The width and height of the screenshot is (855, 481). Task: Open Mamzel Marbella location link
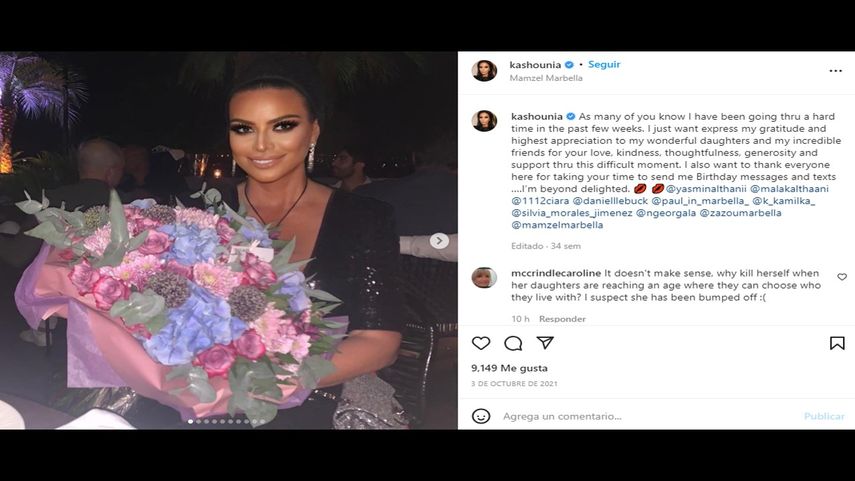[546, 78]
